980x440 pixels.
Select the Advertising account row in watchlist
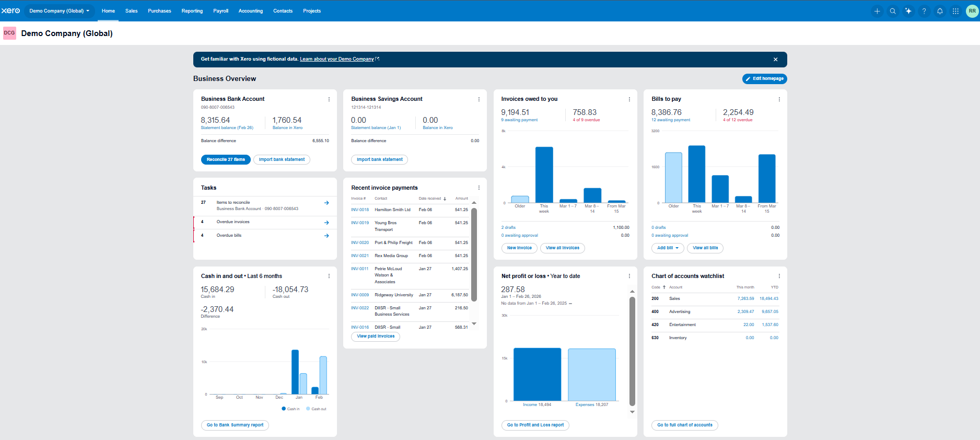[x=715, y=312]
